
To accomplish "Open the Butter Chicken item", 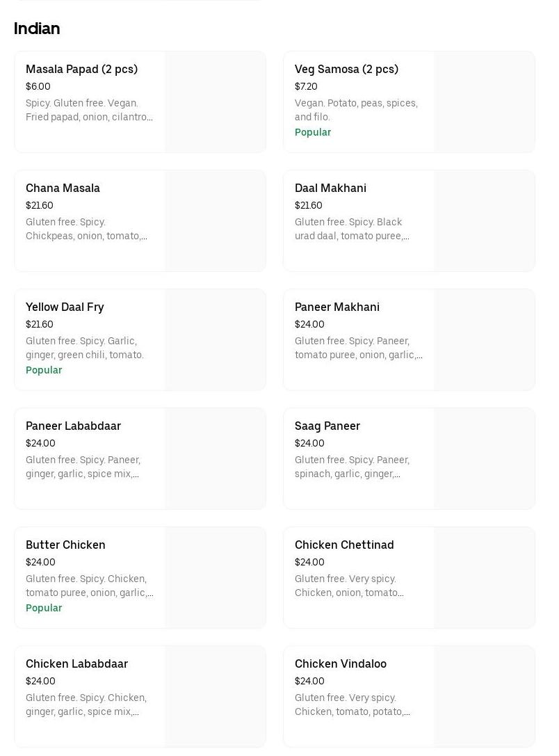I will [65, 545].
